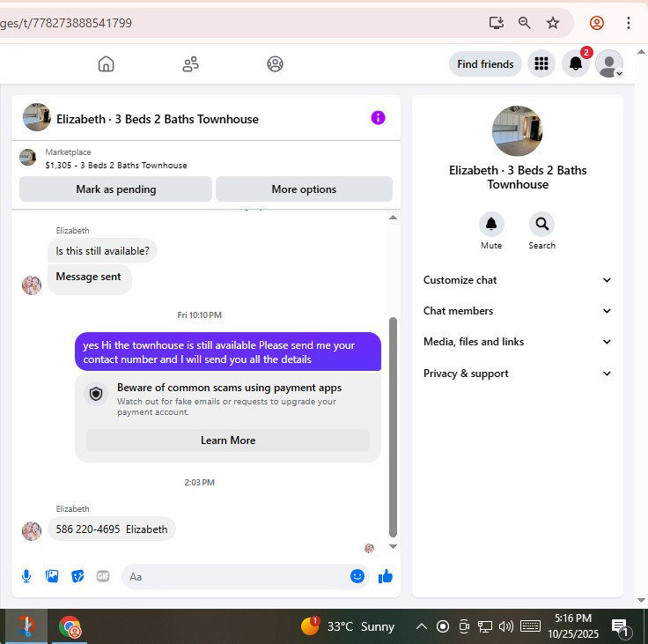This screenshot has width=648, height=644.
Task: Click the Mark as pending button
Action: tap(115, 189)
